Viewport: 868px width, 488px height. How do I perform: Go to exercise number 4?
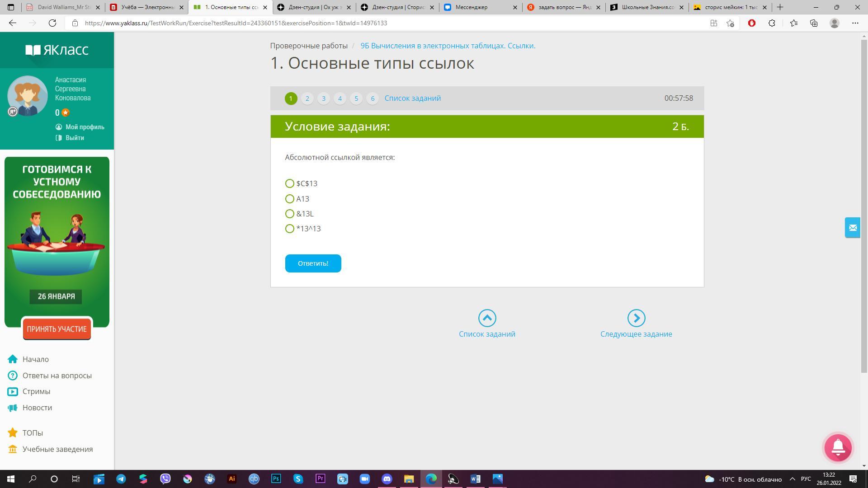[340, 99]
